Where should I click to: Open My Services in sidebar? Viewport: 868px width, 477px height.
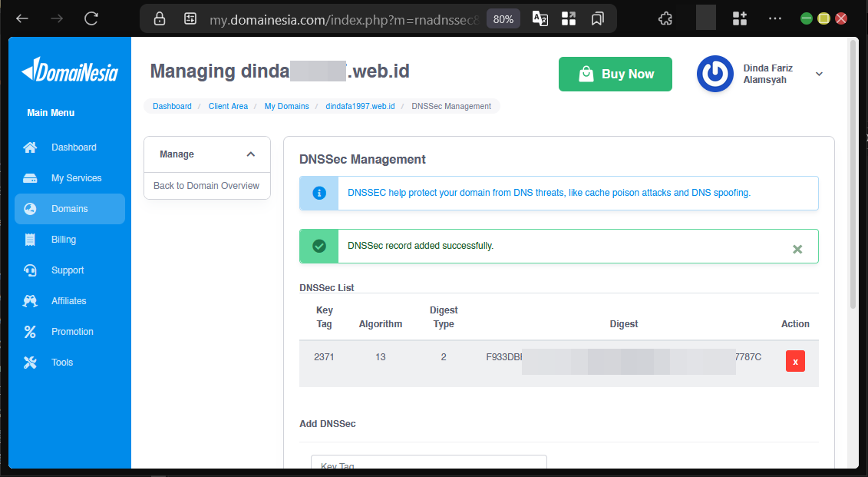(x=70, y=178)
